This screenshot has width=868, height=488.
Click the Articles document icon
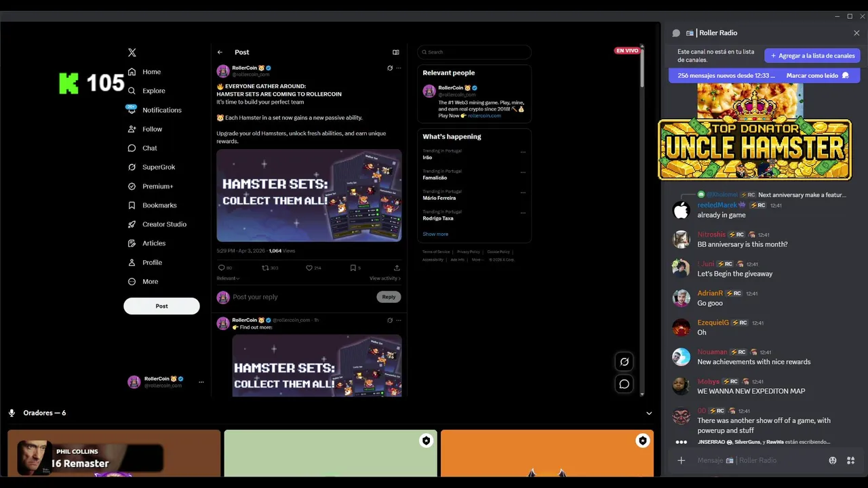[132, 243]
